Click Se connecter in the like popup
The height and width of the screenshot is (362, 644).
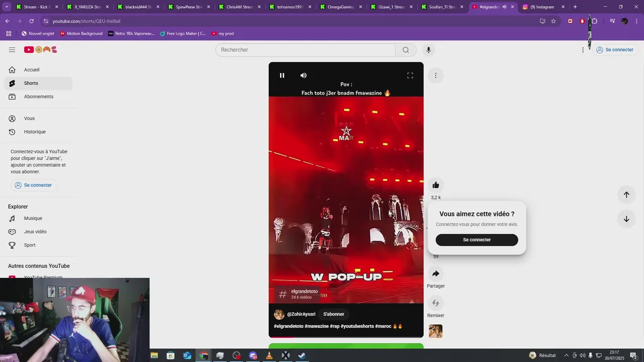click(476, 240)
